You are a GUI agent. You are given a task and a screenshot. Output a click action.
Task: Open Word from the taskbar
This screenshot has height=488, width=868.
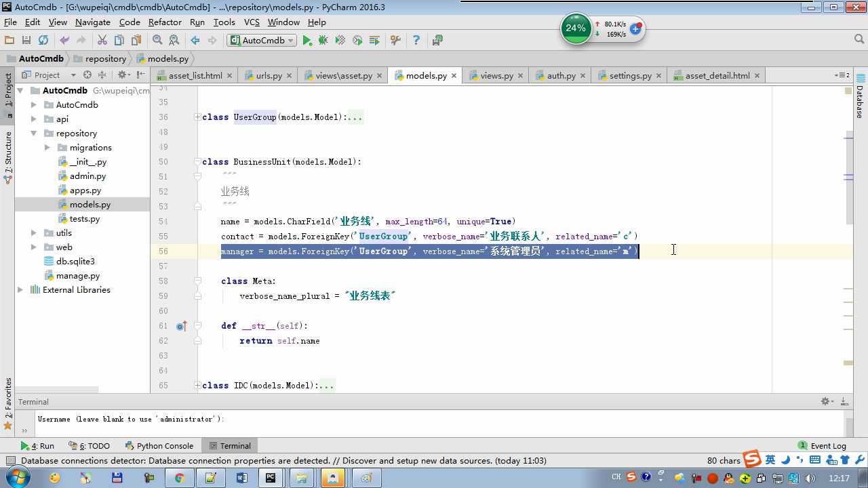pyautogui.click(x=241, y=478)
